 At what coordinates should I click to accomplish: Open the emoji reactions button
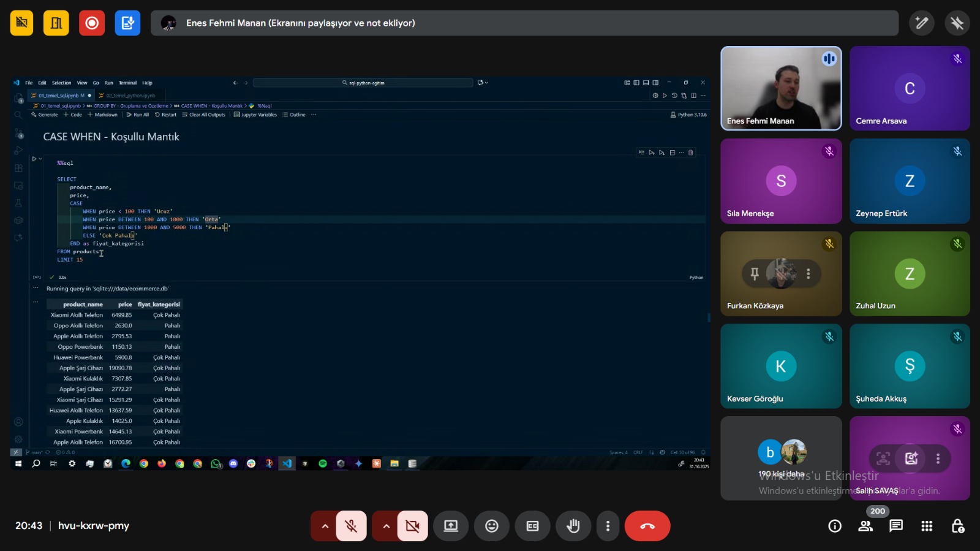pos(491,526)
